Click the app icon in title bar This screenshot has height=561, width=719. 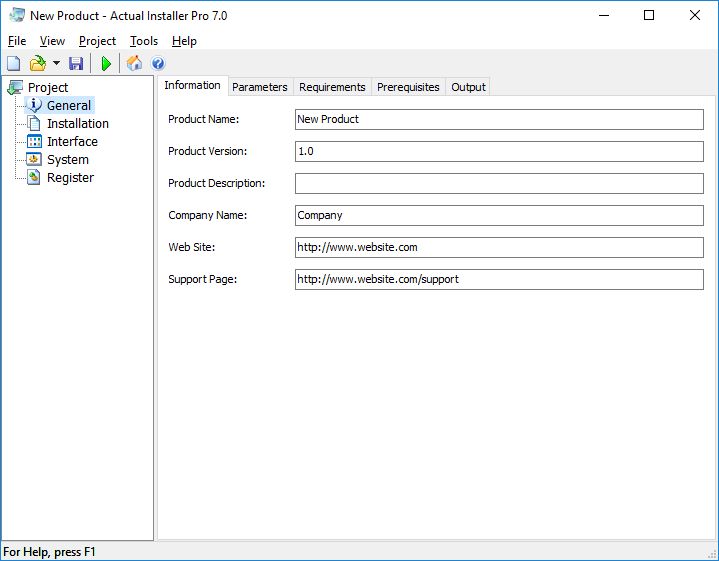17,15
